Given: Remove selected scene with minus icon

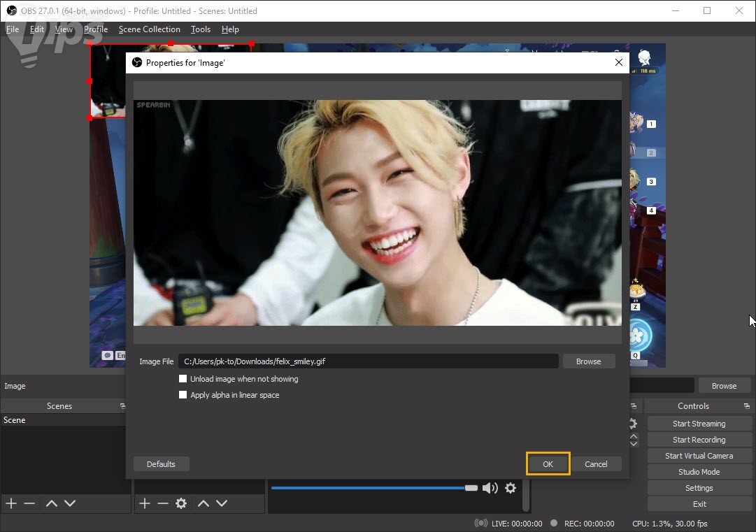Looking at the screenshot, I should [29, 503].
